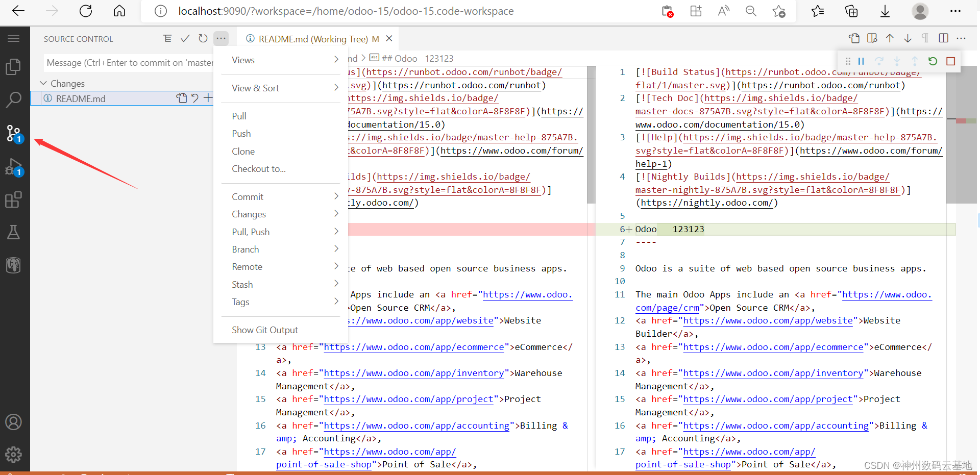Viewport: 980px width, 475px height.
Task: Go to browser home page
Action: (x=119, y=11)
